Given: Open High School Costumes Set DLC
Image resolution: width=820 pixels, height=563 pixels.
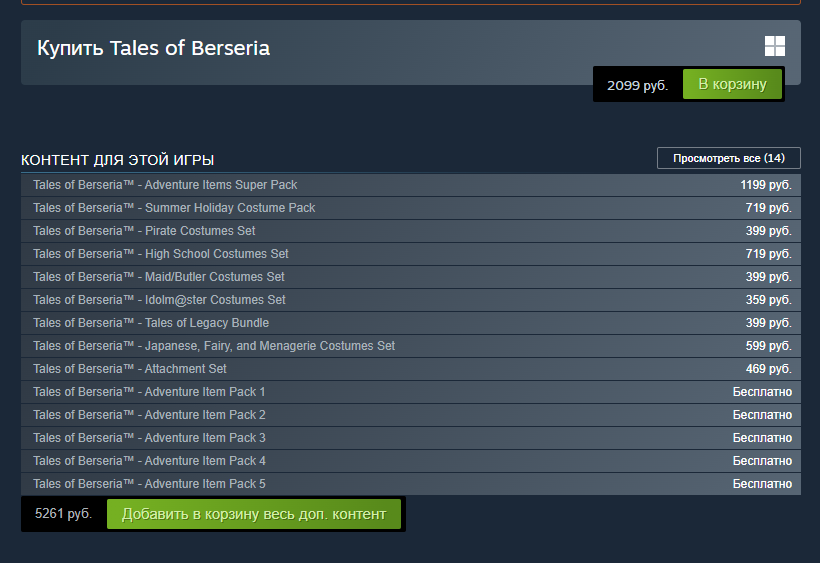Looking at the screenshot, I should (161, 254).
